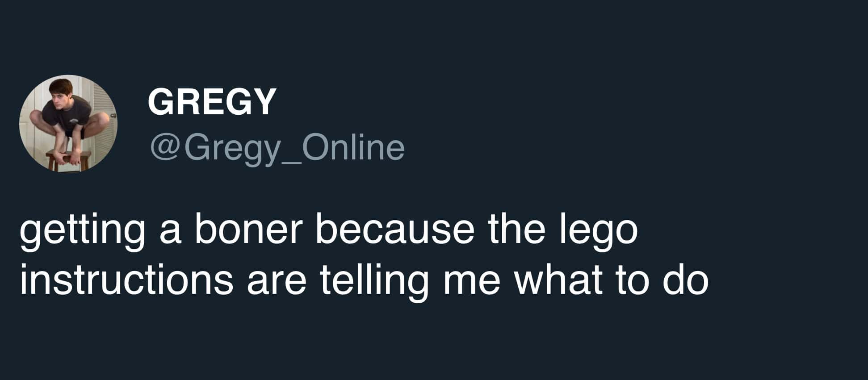Click the '@' symbol in the handle

coord(165,148)
